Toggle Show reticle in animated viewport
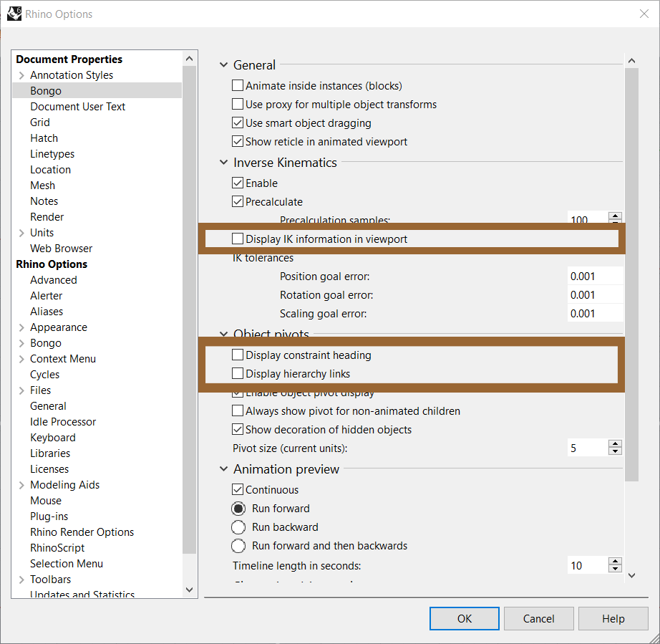The image size is (660, 644). pos(238,141)
